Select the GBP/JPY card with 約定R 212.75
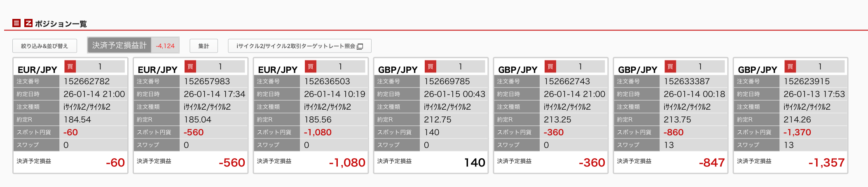The width and height of the screenshot is (868, 187). (x=431, y=115)
